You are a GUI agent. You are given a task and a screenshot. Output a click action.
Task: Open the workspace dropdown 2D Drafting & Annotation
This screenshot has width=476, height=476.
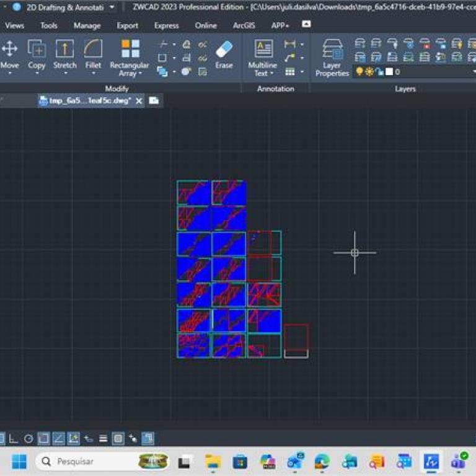pos(112,7)
